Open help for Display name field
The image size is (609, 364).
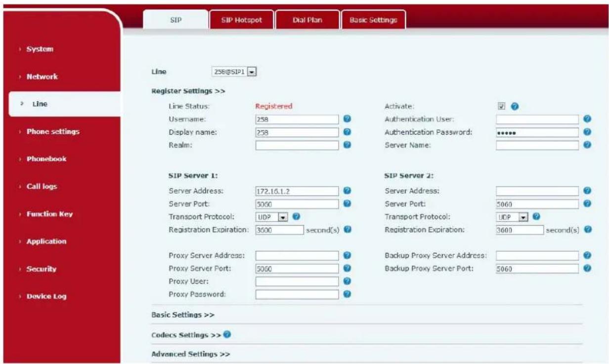[x=347, y=132]
